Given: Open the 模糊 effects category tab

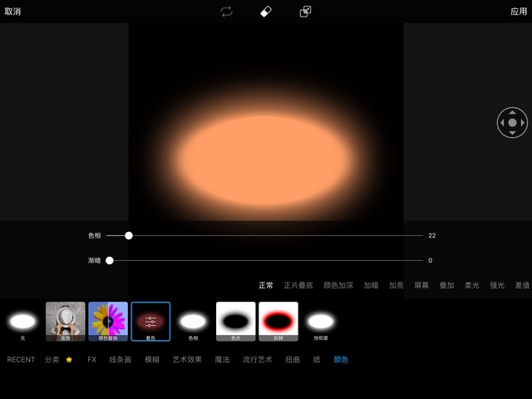Looking at the screenshot, I should point(152,360).
